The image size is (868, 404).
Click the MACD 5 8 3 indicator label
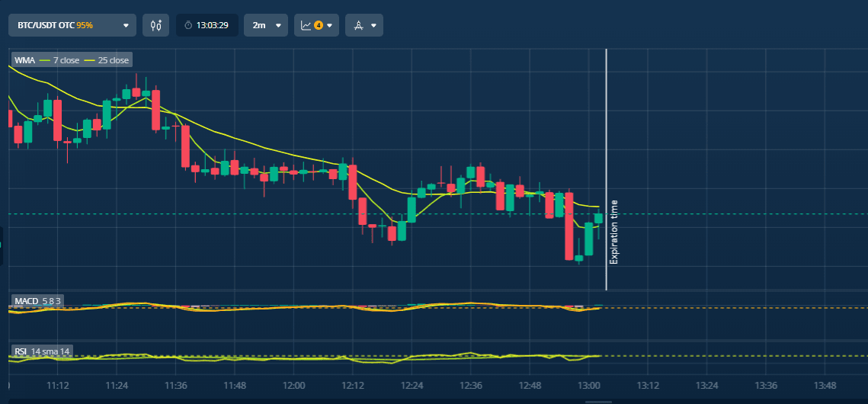coord(37,301)
